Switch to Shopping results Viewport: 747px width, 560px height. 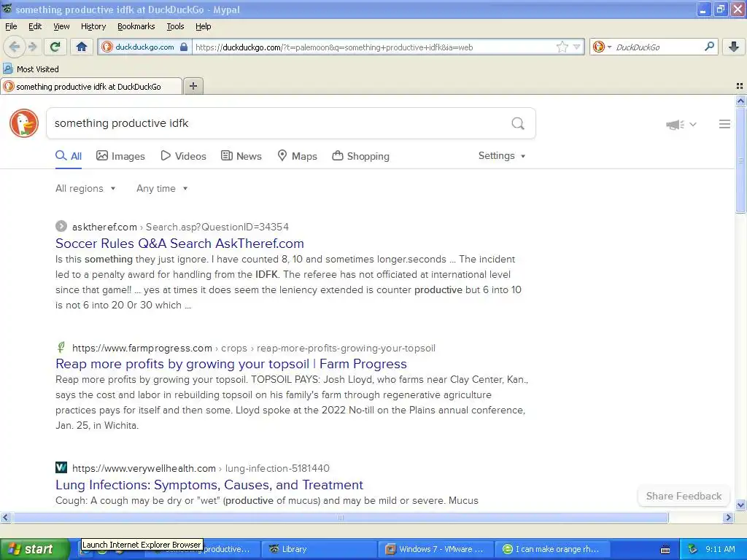click(360, 156)
